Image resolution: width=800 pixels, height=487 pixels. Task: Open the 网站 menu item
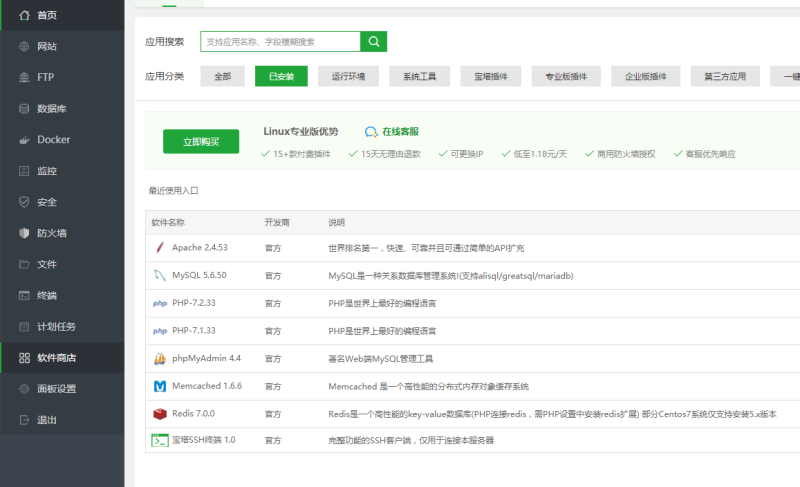62,46
